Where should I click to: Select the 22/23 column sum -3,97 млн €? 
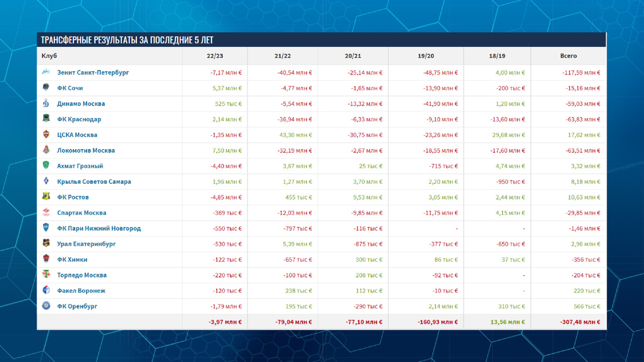[225, 322]
